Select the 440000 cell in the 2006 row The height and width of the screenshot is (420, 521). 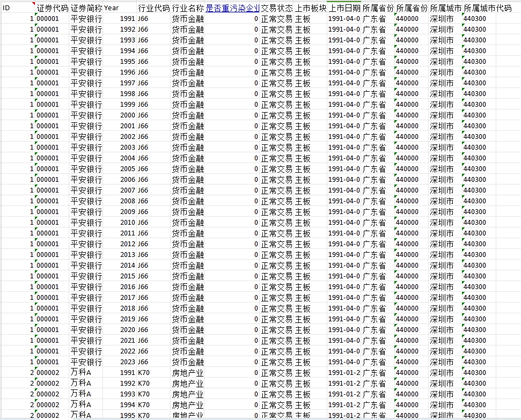click(x=412, y=180)
